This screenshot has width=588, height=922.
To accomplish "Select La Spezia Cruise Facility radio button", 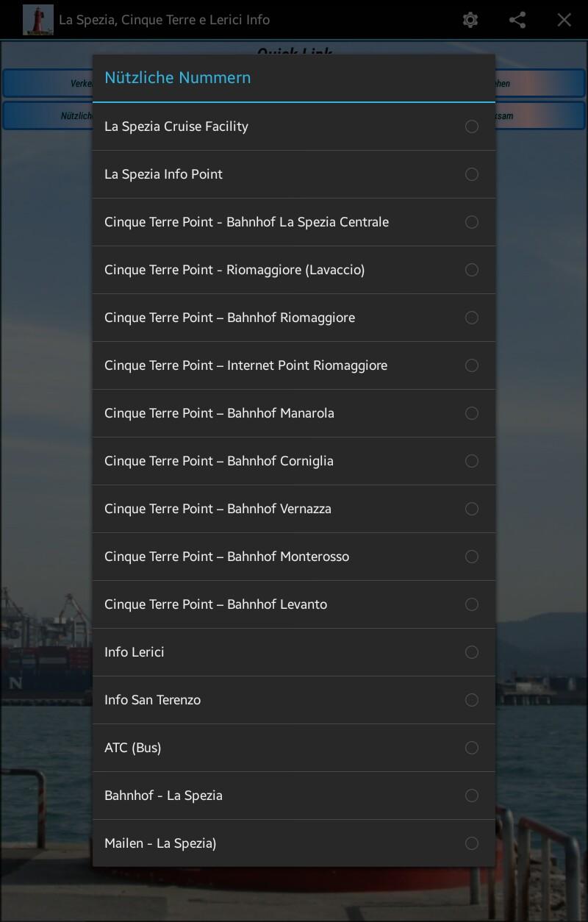I will click(x=472, y=126).
